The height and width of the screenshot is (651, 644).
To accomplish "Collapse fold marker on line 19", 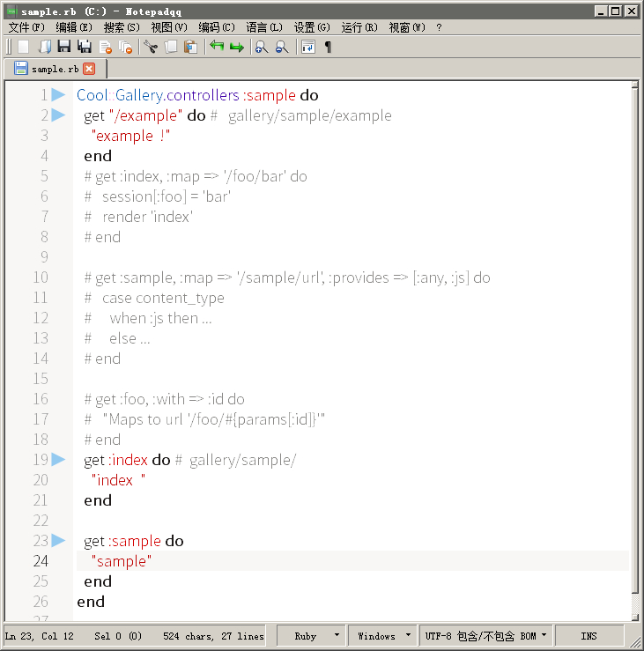I will (58, 460).
